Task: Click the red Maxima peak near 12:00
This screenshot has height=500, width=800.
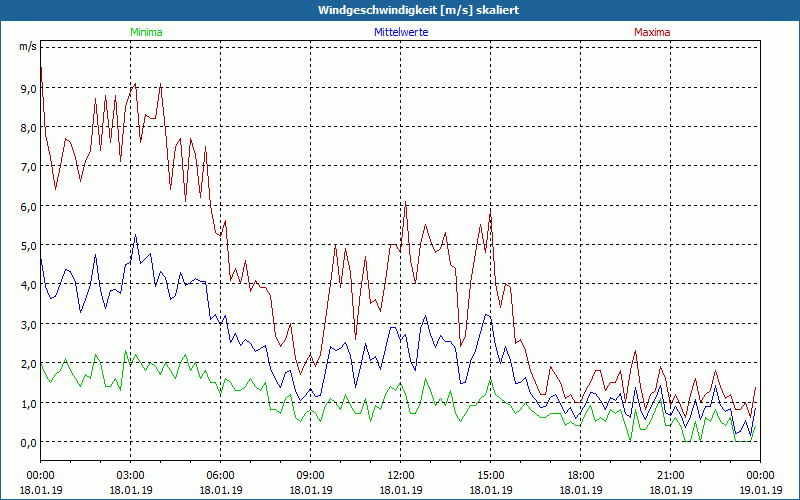Action: tap(406, 203)
